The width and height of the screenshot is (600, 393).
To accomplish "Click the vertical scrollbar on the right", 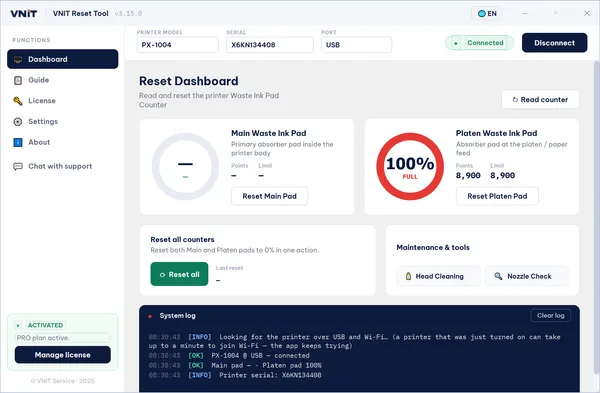I will pyautogui.click(x=596, y=216).
